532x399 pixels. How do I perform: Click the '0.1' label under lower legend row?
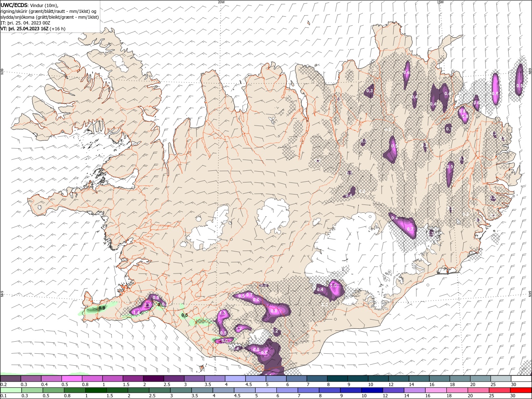click(x=3, y=396)
